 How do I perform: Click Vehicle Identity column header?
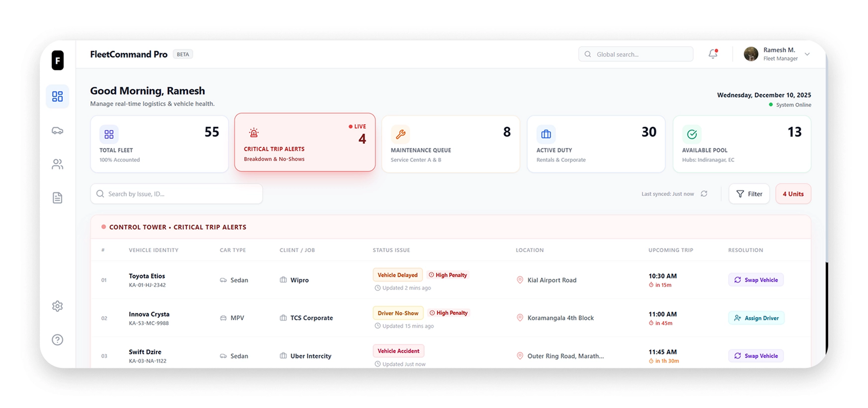point(154,250)
